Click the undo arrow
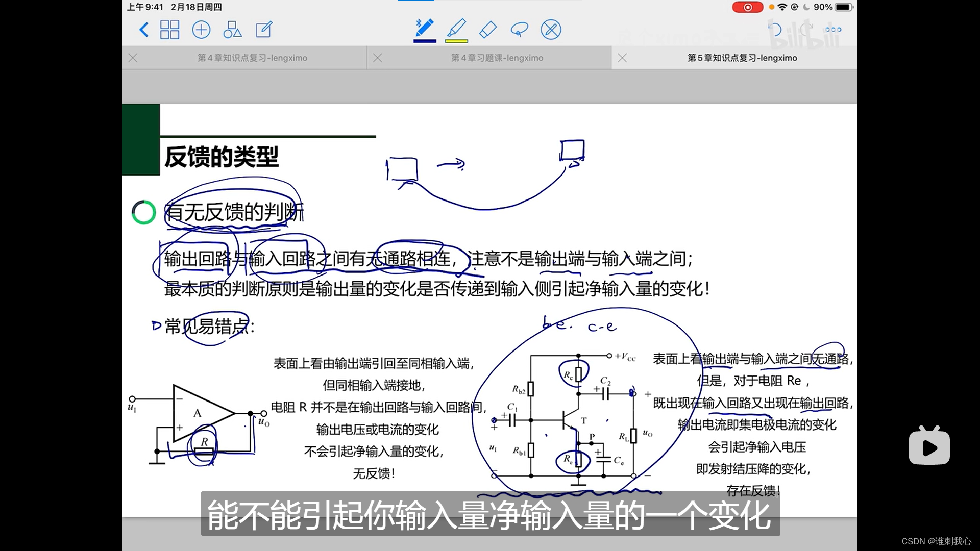 click(x=774, y=30)
